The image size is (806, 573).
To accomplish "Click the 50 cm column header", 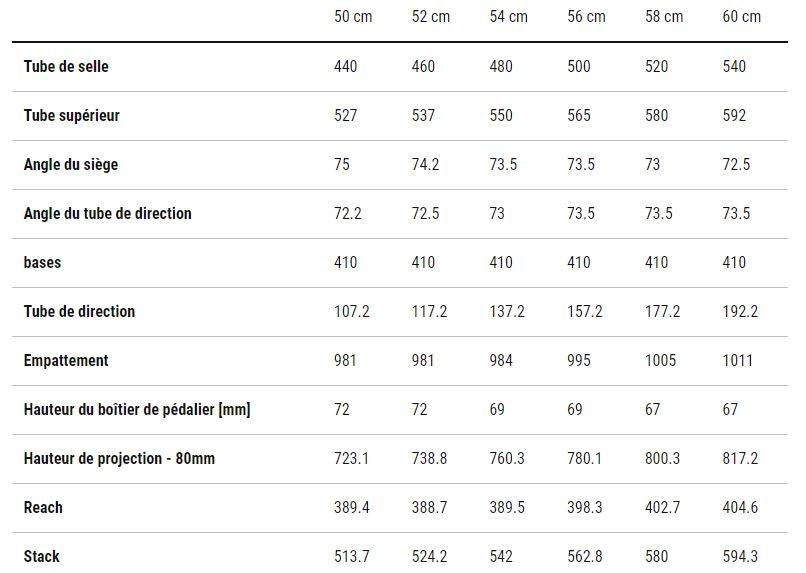I will tap(353, 17).
